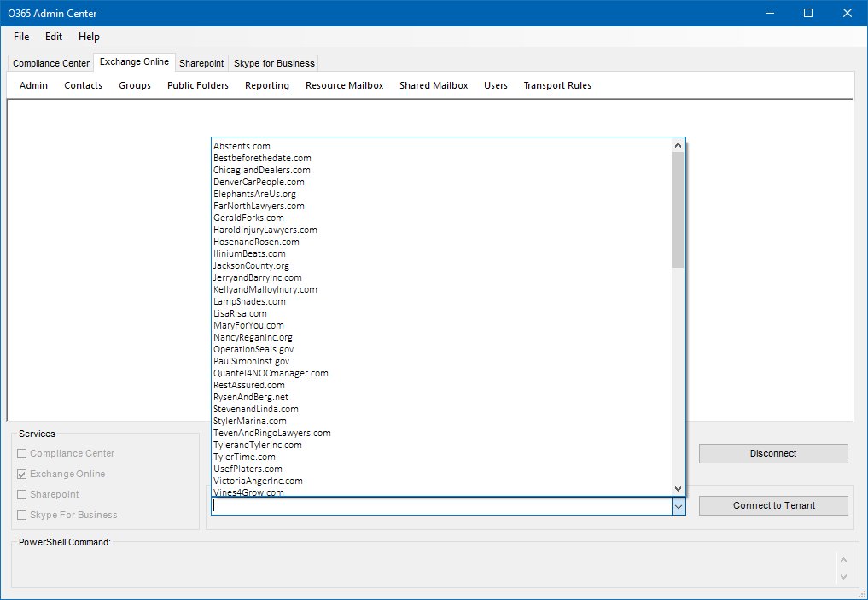The width and height of the screenshot is (868, 600).
Task: Open the Help menu
Action: [x=89, y=37]
